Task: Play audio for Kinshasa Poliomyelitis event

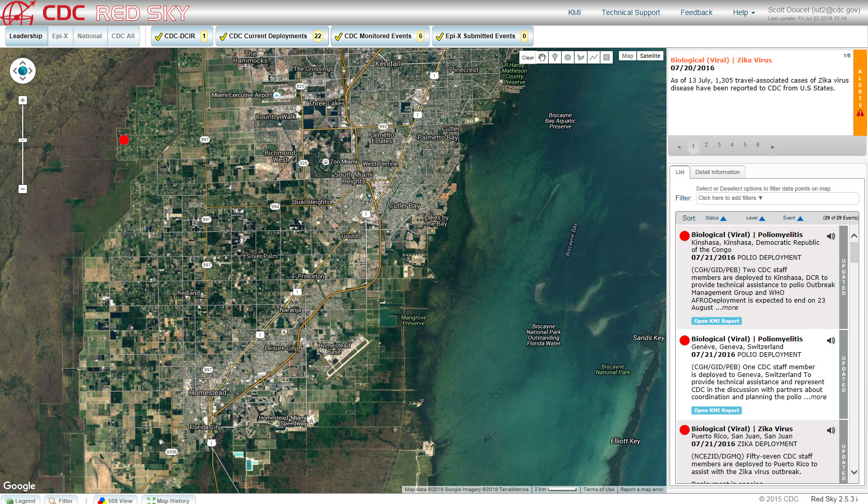Action: (x=831, y=237)
